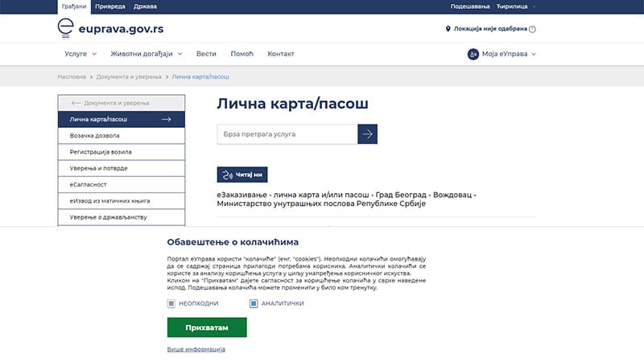Click the location pin icon
This screenshot has width=644, height=362.
click(x=448, y=29)
